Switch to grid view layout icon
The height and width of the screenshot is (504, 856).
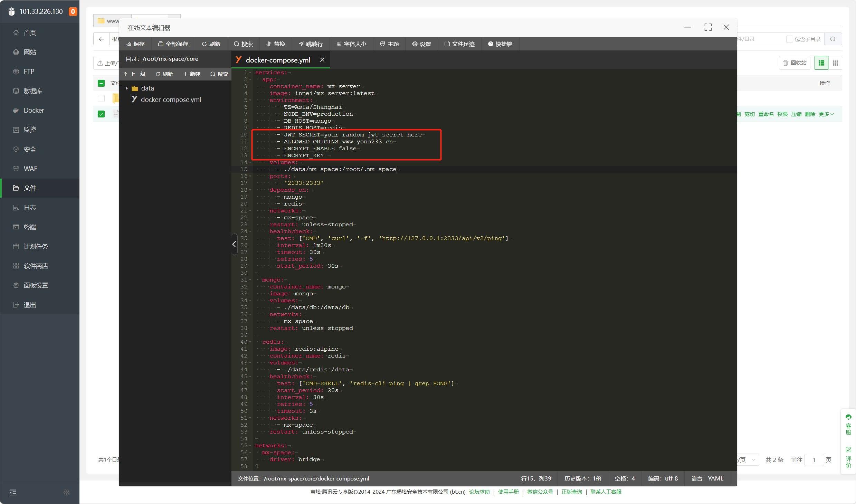(835, 63)
